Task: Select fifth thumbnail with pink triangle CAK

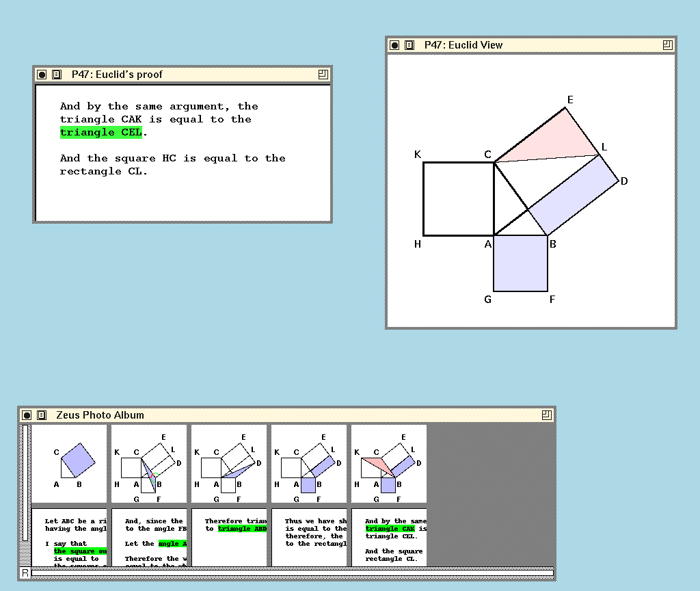Action: click(389, 464)
